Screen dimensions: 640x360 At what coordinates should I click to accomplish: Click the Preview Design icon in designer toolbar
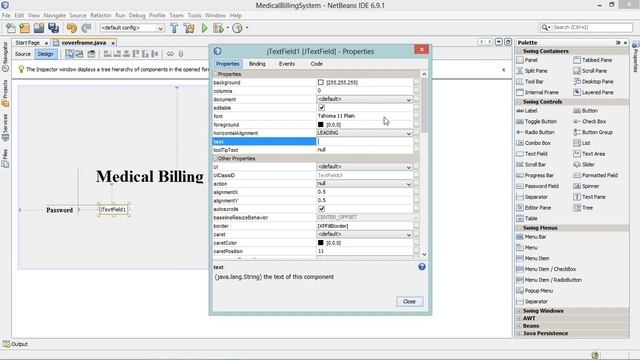click(91, 54)
